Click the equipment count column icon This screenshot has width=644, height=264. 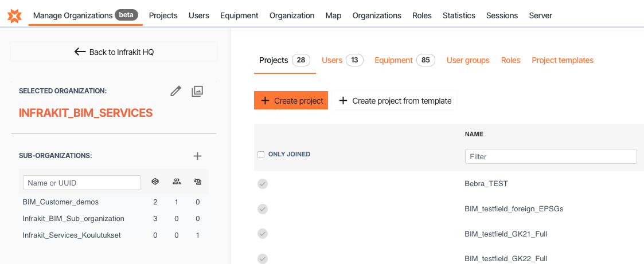(198, 182)
